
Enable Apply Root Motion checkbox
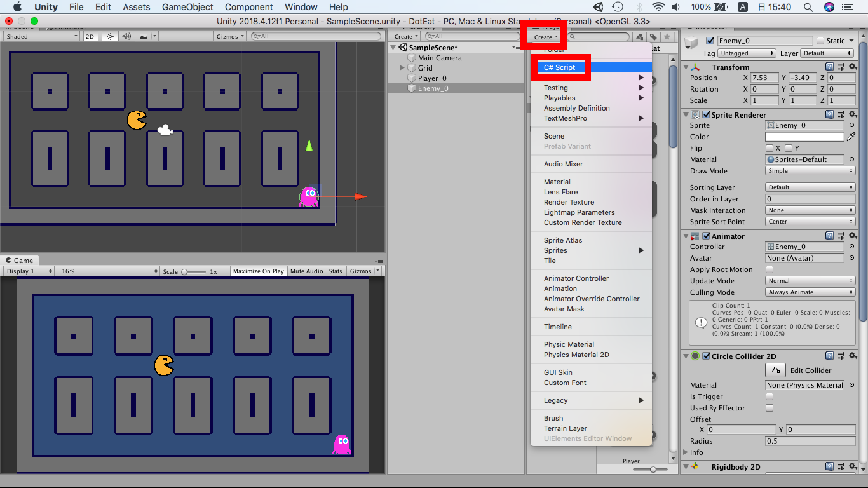point(770,269)
